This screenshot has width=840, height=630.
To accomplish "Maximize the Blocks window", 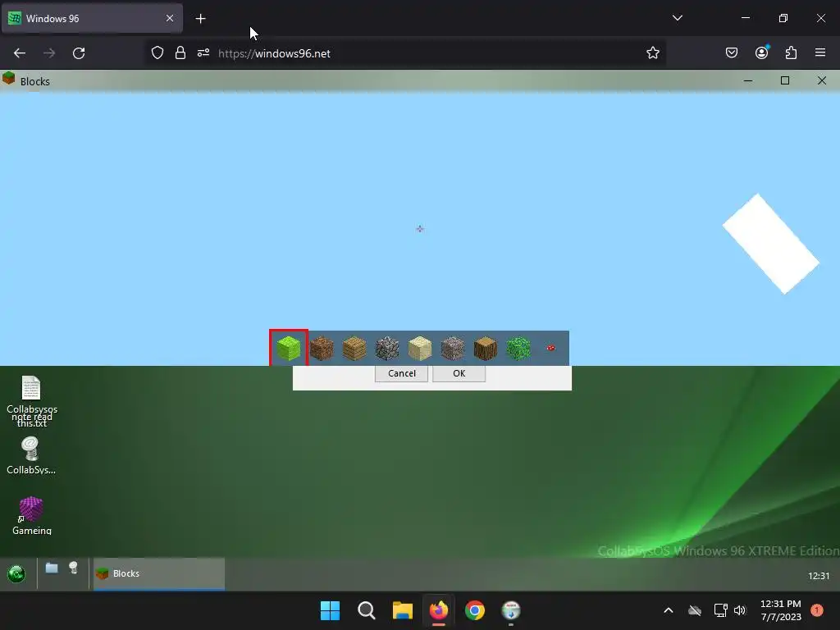I will click(785, 80).
